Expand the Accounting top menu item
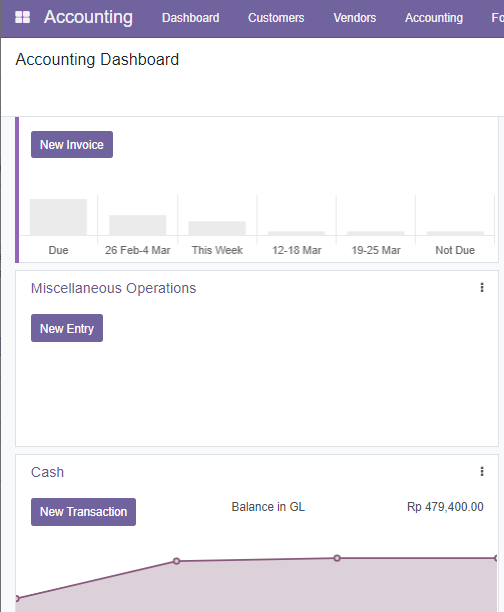The width and height of the screenshot is (504, 612). (434, 18)
